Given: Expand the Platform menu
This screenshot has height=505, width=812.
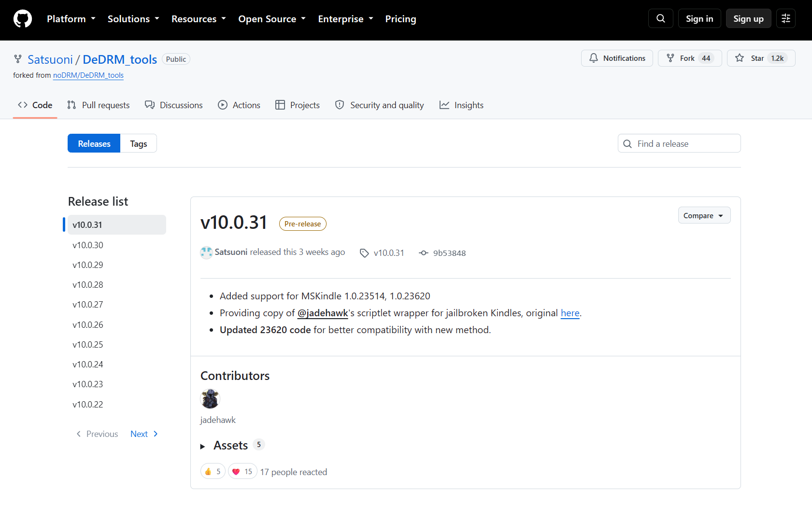Looking at the screenshot, I should [71, 19].
